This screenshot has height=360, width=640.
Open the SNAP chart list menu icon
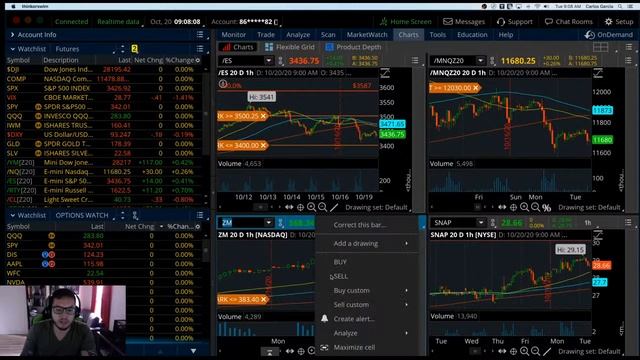(x=628, y=222)
